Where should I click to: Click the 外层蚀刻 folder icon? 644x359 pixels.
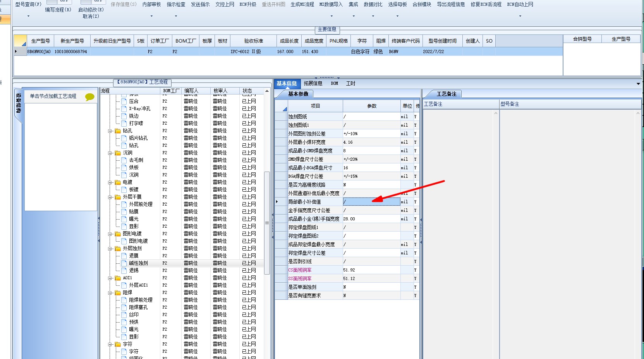[x=118, y=249]
